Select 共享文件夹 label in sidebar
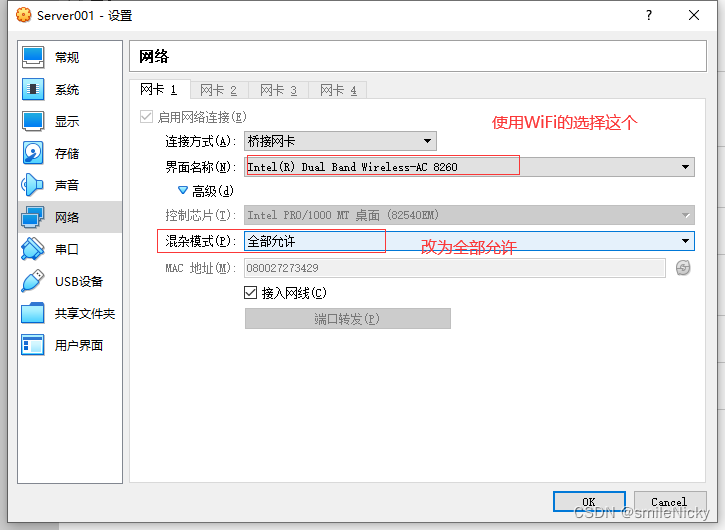The width and height of the screenshot is (725, 530). [x=85, y=313]
